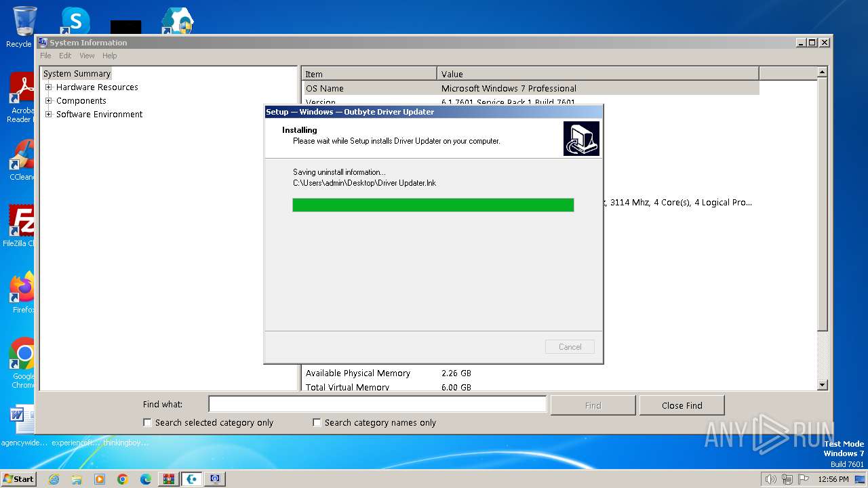Open Action Center flag icon

point(803,479)
